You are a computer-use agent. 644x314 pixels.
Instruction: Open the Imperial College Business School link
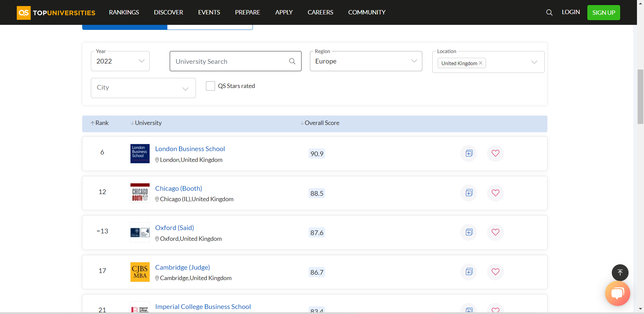tap(203, 307)
